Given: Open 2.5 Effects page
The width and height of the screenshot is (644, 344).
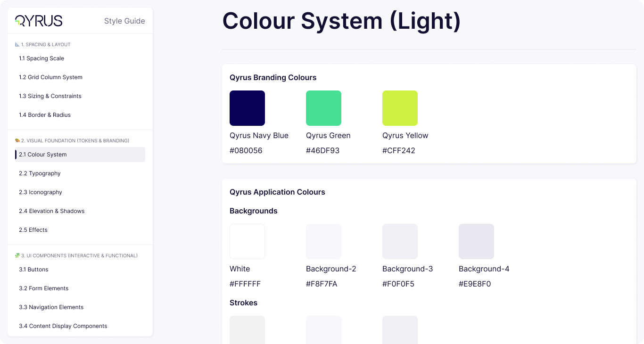Looking at the screenshot, I should pyautogui.click(x=80, y=230).
